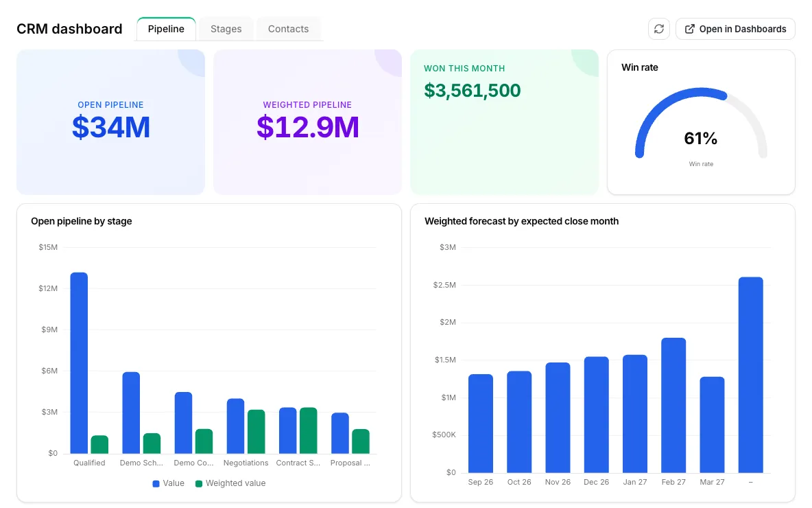Open the Contacts tab
The height and width of the screenshot is (508, 812).
[x=289, y=29]
